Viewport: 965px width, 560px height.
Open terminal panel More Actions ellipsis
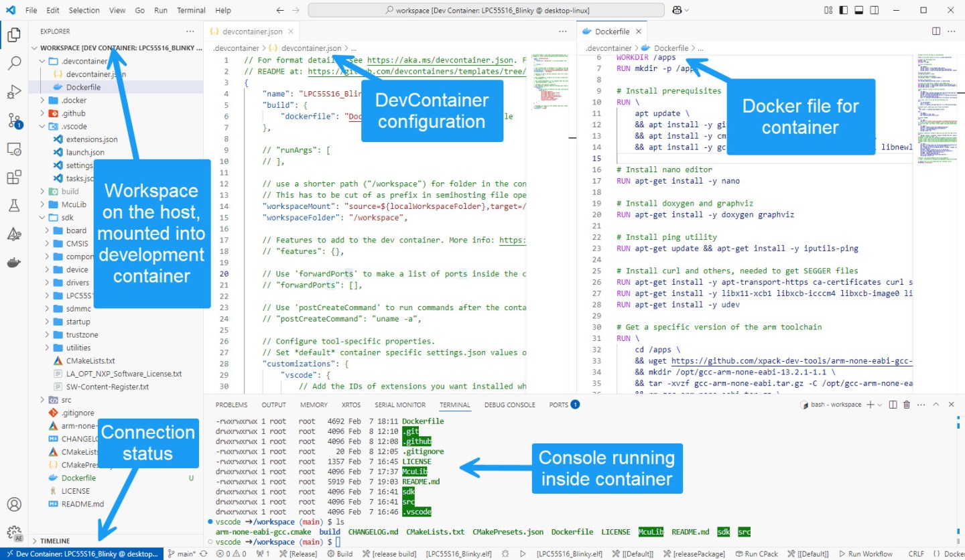pos(921,405)
